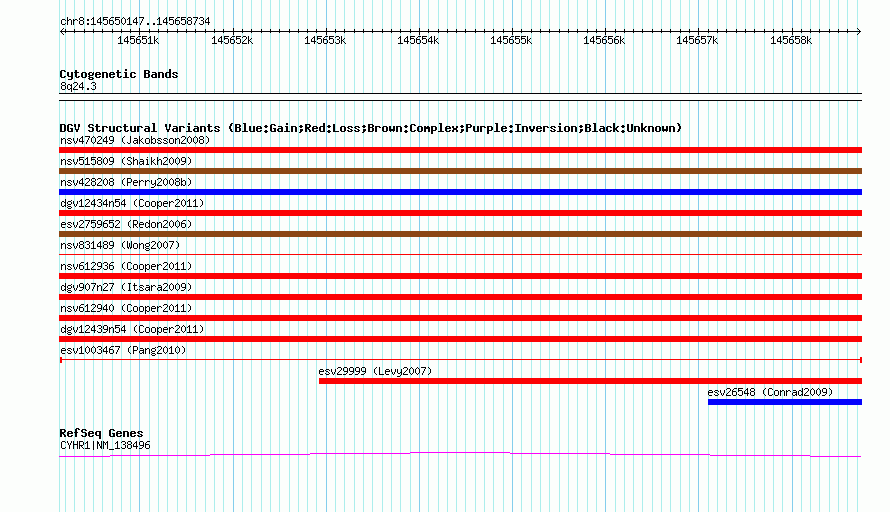Click the nsv515809 (Shaikh2009) label

(126, 161)
